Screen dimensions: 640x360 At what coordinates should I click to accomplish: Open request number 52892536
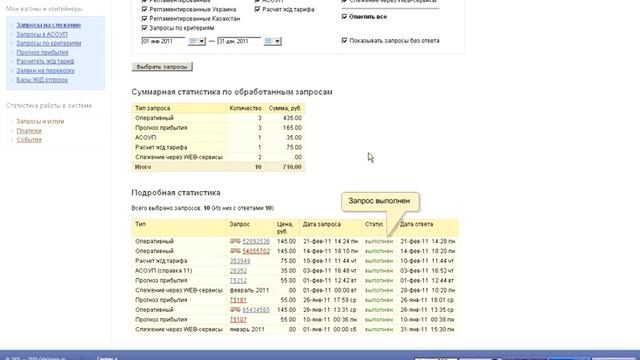click(256, 241)
